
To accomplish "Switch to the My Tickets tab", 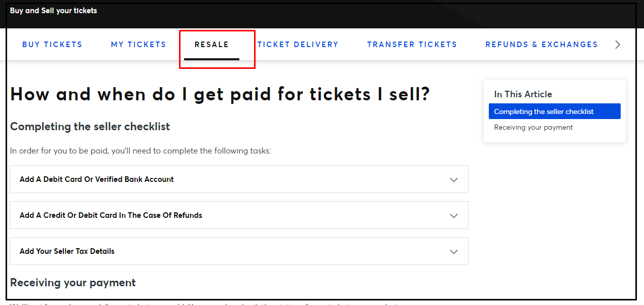I will [138, 45].
